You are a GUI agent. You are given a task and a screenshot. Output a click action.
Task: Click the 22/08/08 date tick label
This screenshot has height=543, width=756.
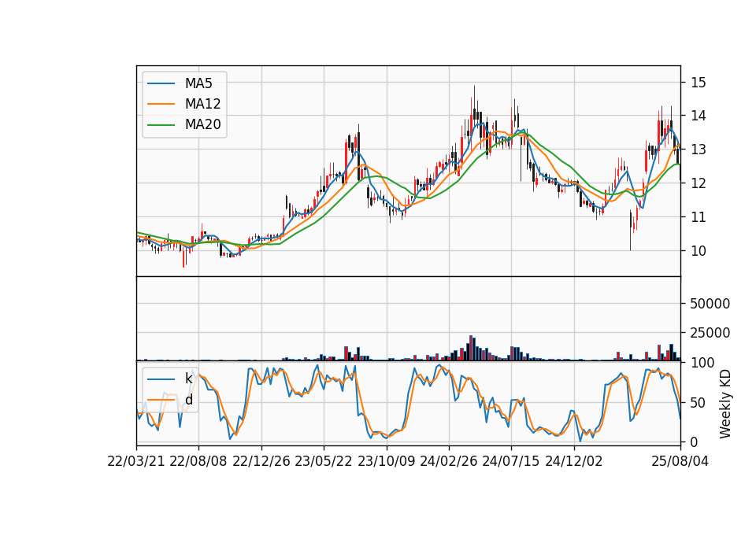click(x=198, y=461)
